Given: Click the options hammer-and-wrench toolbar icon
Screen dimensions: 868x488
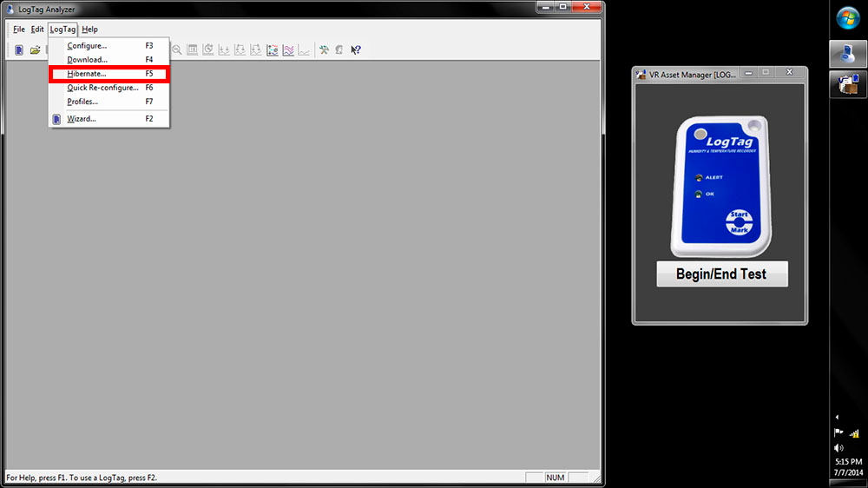Looking at the screenshot, I should tap(324, 50).
